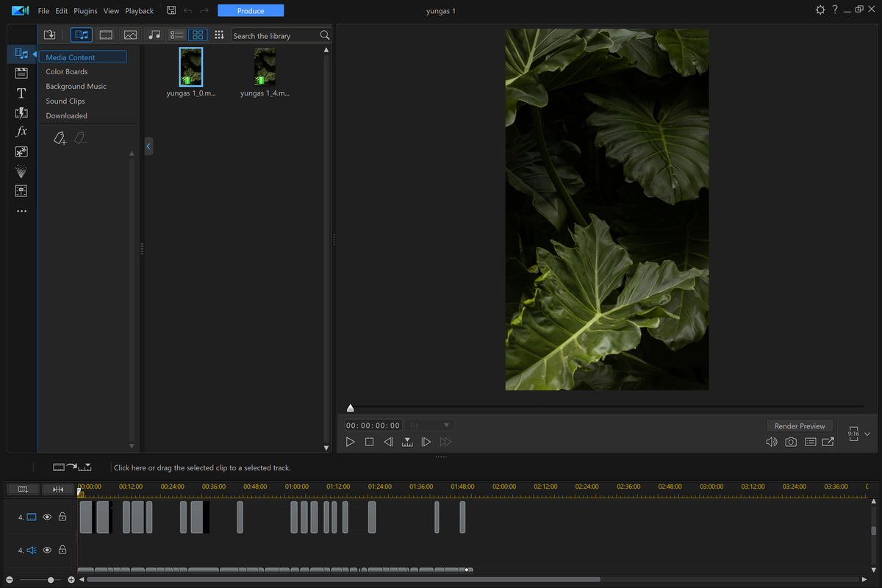Open the Title room from the sidebar
Viewport: 882px width, 588px height.
(x=21, y=93)
